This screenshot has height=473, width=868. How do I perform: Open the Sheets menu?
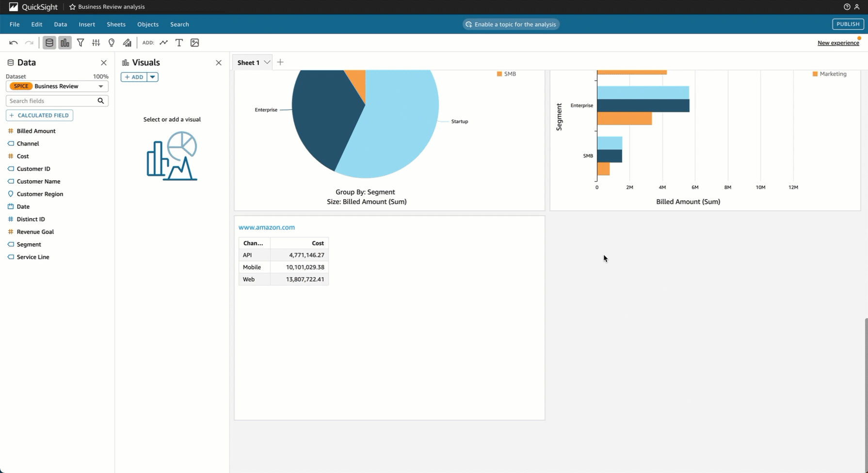point(116,24)
